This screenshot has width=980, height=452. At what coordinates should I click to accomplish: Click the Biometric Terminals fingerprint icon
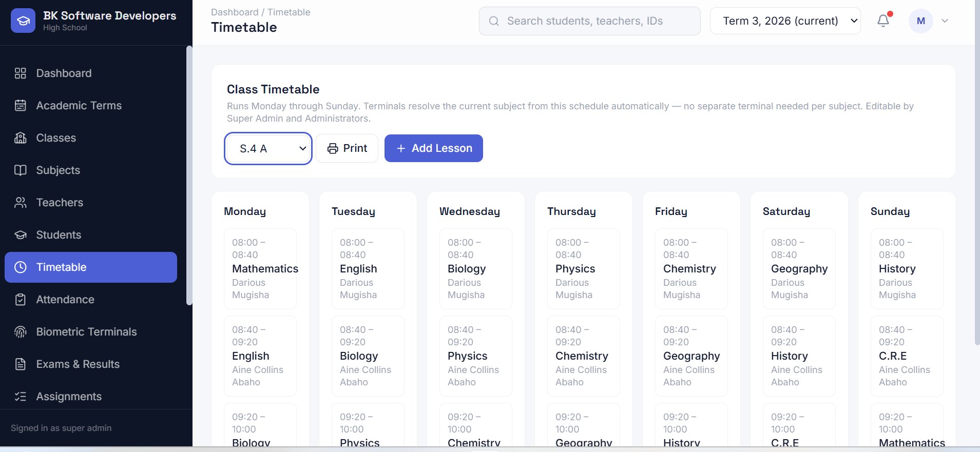coord(21,332)
